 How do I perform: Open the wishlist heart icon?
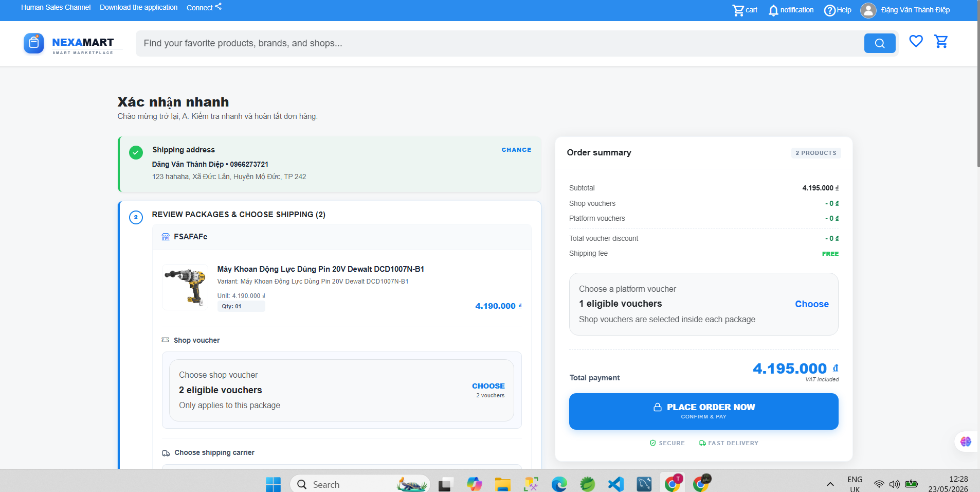916,41
